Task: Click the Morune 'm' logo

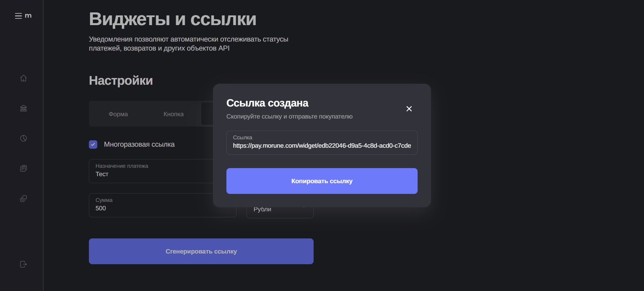Action: point(29,16)
